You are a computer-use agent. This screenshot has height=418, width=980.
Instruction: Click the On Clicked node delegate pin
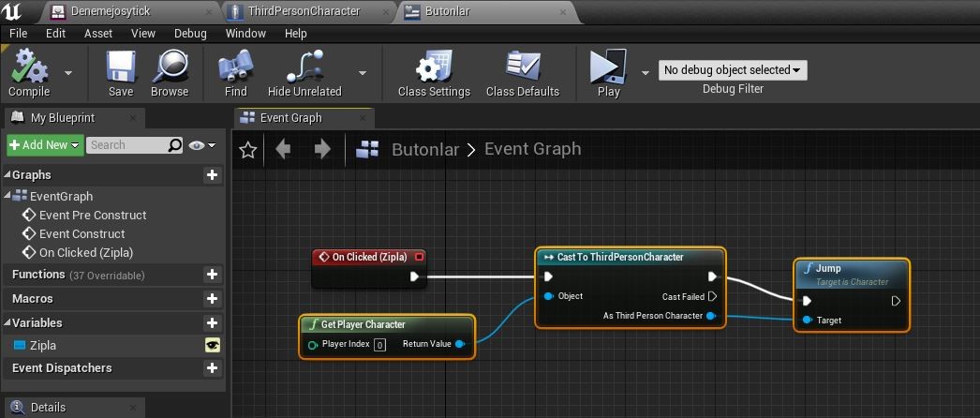point(419,257)
